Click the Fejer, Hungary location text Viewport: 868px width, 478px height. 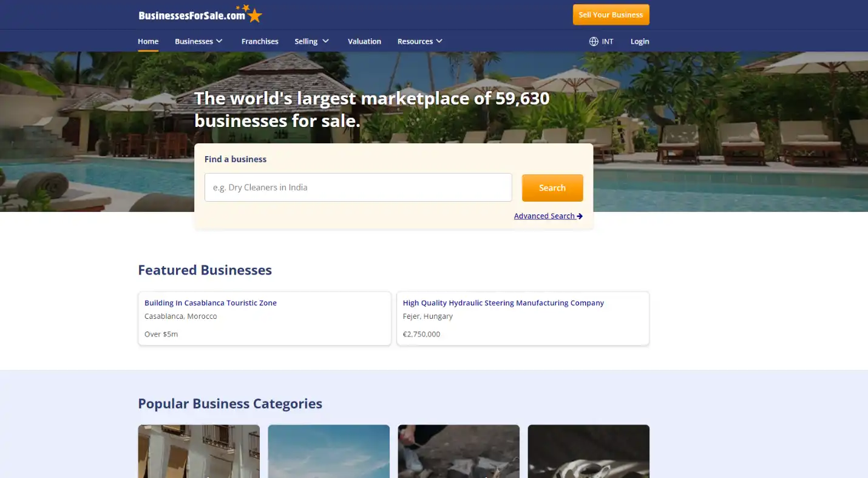(x=428, y=316)
